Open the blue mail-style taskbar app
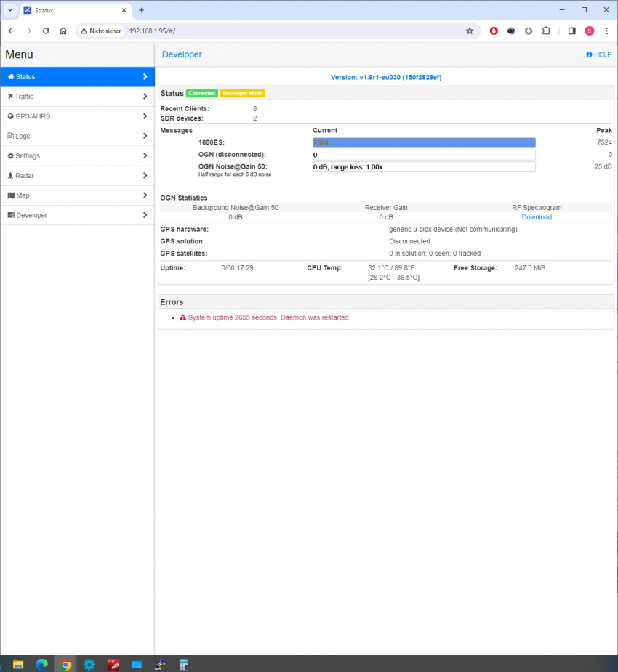The width and height of the screenshot is (618, 672). coord(137,665)
